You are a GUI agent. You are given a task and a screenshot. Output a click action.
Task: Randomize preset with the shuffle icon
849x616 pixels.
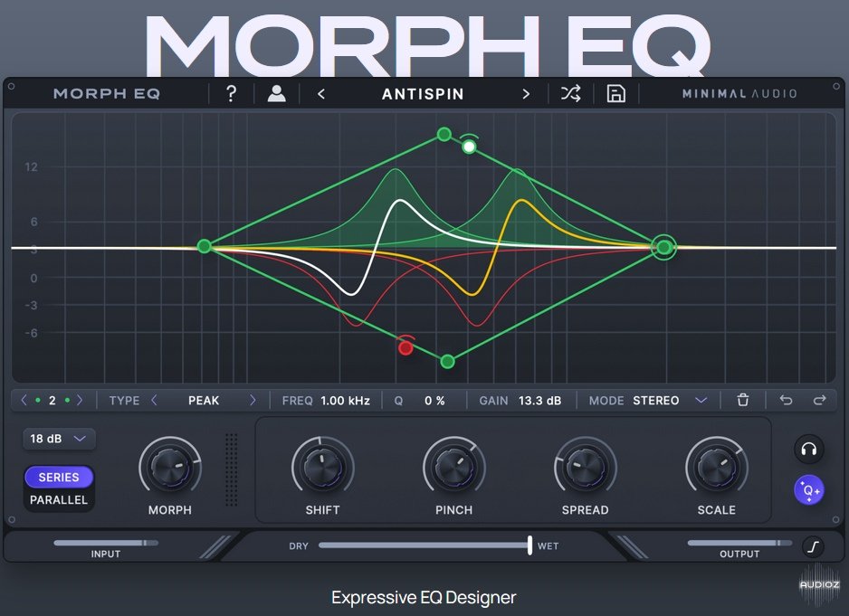pyautogui.click(x=571, y=94)
